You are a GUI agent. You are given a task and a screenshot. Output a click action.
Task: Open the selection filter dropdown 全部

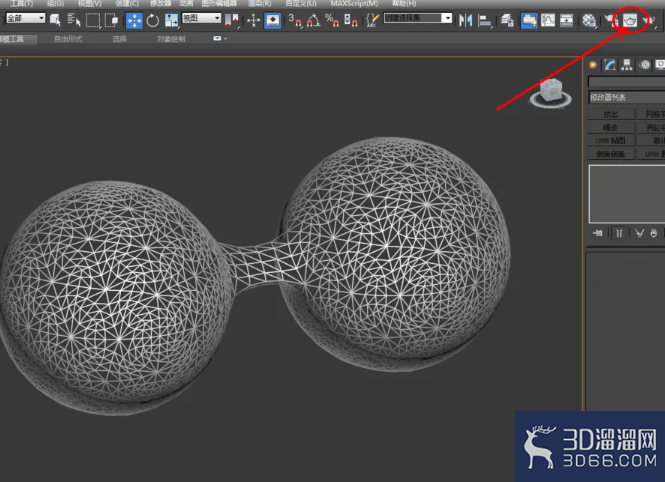pyautogui.click(x=25, y=18)
